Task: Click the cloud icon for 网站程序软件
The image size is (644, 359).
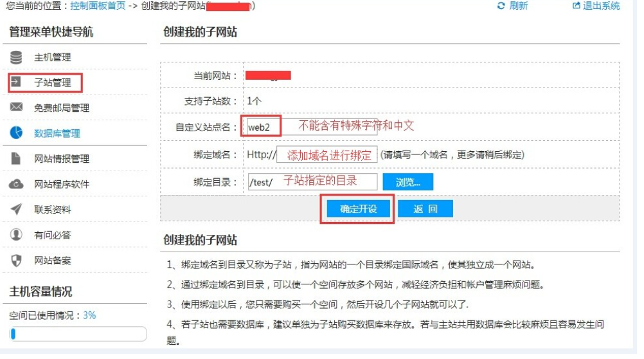Action: (16, 184)
